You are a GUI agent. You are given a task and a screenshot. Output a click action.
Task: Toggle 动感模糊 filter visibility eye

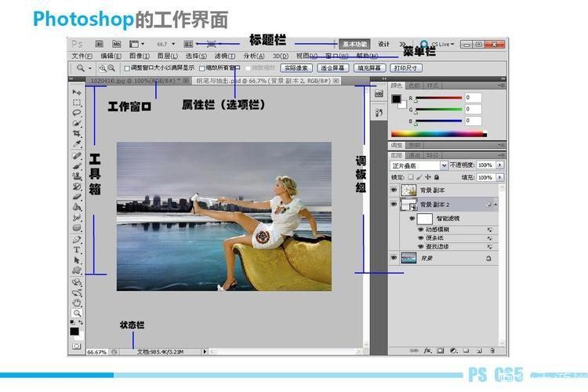(x=421, y=229)
